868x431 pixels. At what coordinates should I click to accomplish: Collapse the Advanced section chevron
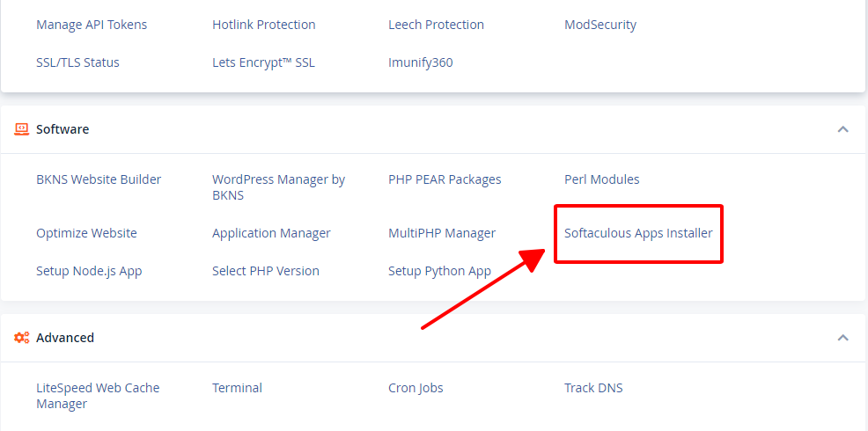(843, 338)
